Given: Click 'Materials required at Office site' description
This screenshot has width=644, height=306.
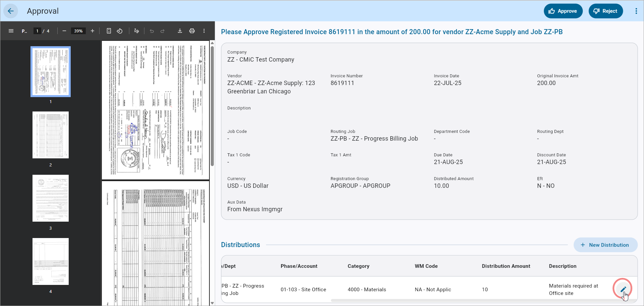Looking at the screenshot, I should [573, 290].
